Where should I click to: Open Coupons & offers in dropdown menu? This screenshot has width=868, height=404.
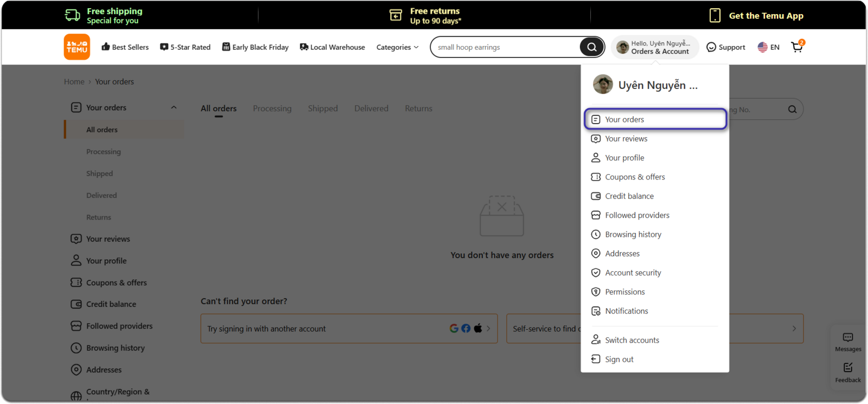pyautogui.click(x=655, y=177)
